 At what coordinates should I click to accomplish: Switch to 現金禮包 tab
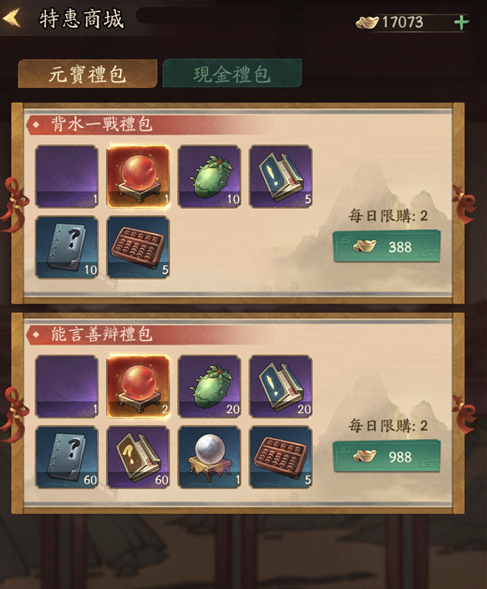click(x=232, y=74)
